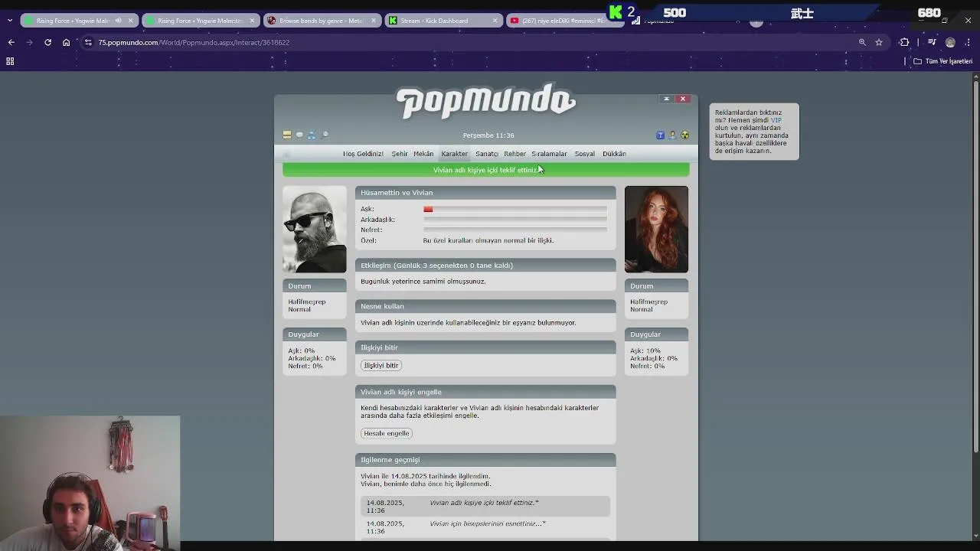Click the Hesabı engelle button

387,433
